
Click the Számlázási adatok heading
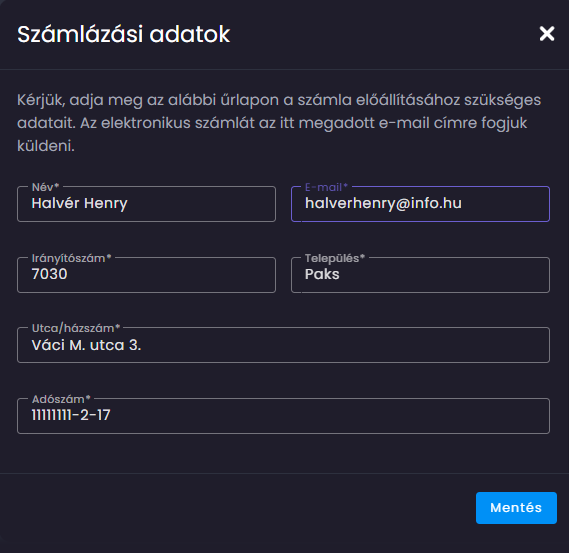click(x=123, y=34)
